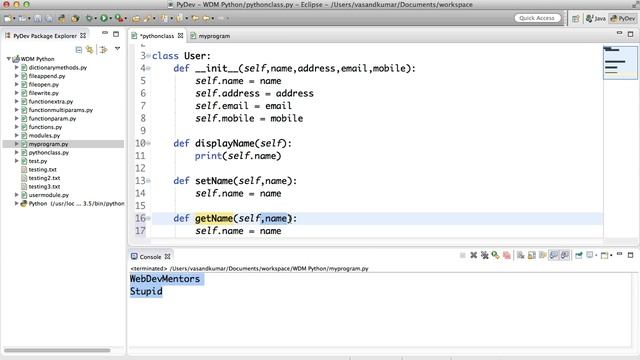Image resolution: width=640 pixels, height=360 pixels.
Task: Fold displayName method at line 10
Action: click(x=149, y=143)
